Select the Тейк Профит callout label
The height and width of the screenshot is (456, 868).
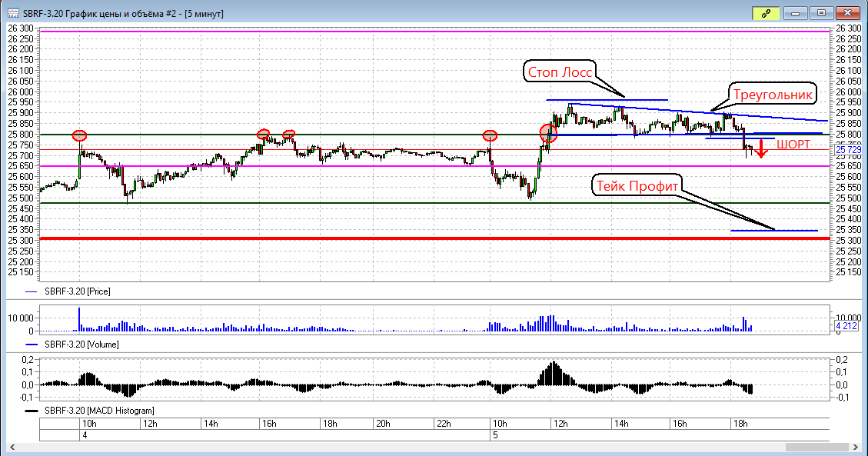637,186
